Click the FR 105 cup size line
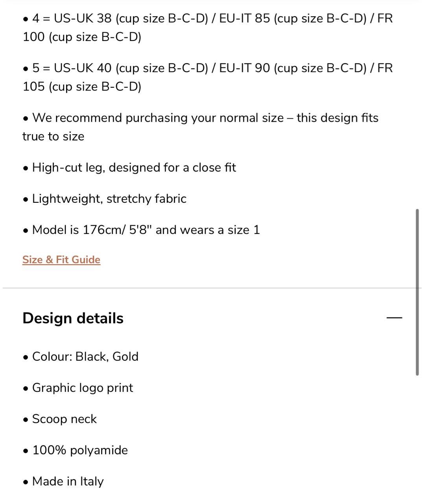 [x=82, y=86]
